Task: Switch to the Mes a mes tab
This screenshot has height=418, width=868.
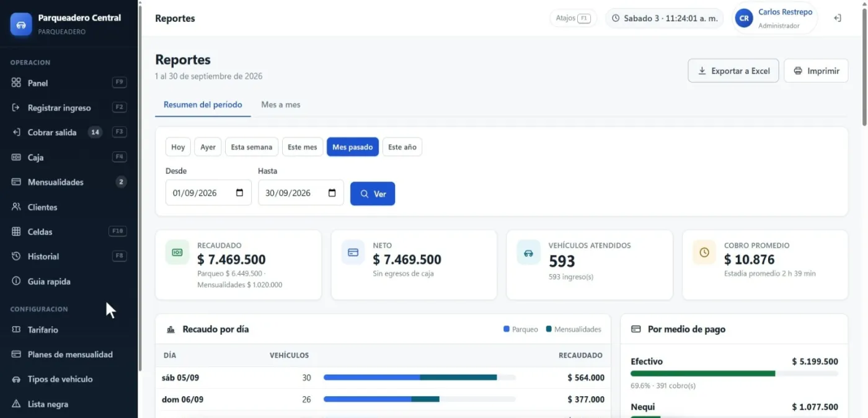Action: point(281,105)
